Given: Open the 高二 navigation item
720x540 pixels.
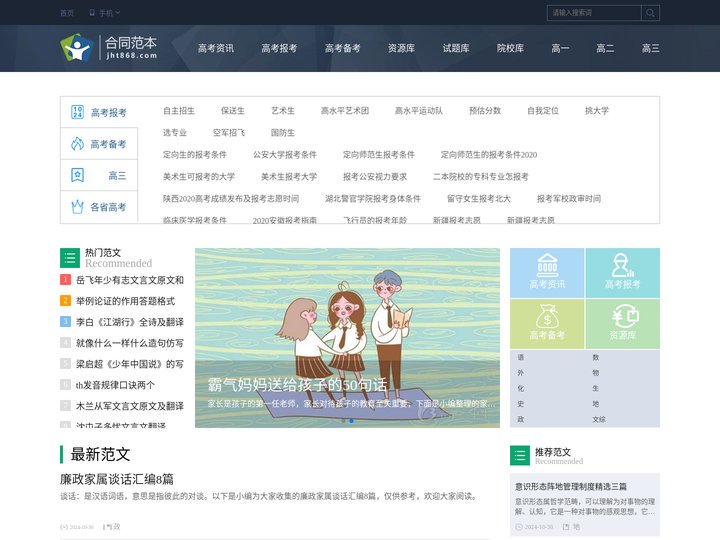Looking at the screenshot, I should (x=605, y=48).
